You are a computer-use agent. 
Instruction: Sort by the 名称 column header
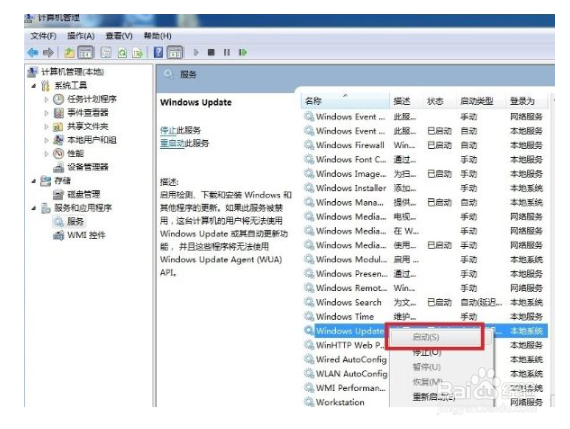(x=345, y=101)
